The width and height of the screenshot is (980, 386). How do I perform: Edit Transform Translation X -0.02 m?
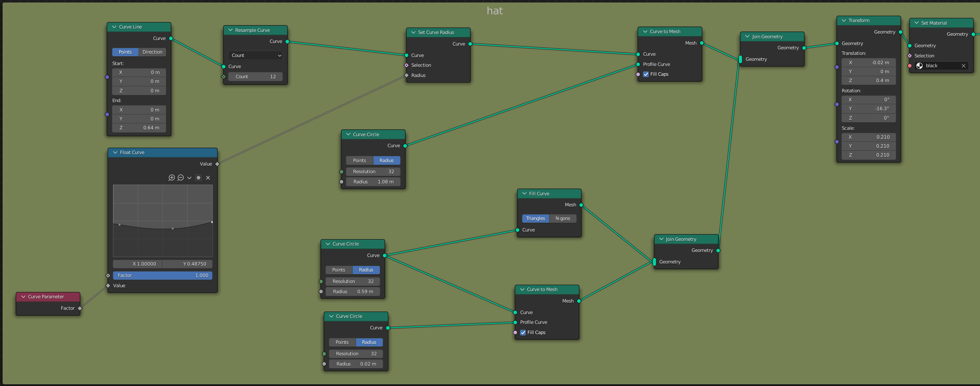pos(869,63)
